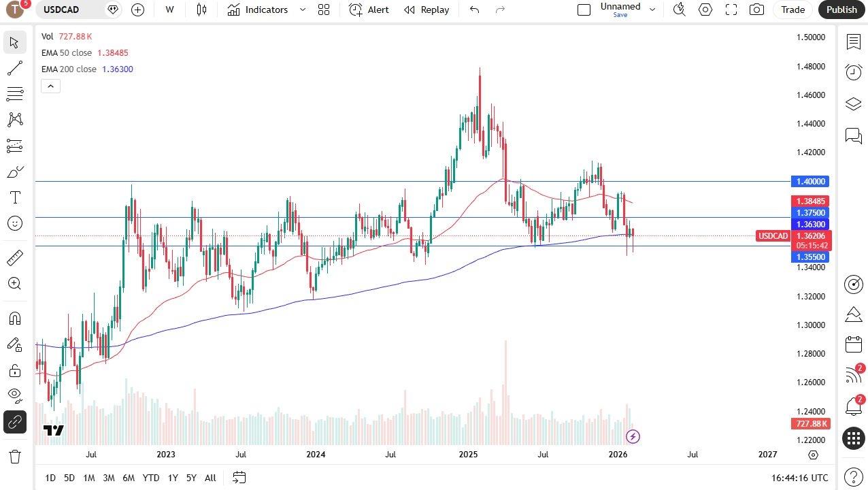Switch to the YTD date range

coord(150,478)
